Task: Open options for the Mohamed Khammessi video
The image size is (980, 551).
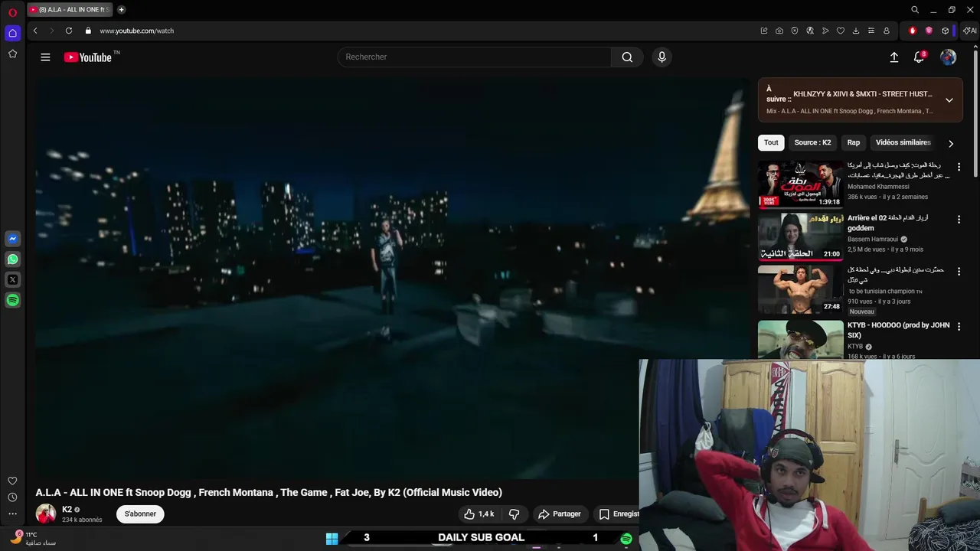Action: pyautogui.click(x=959, y=167)
